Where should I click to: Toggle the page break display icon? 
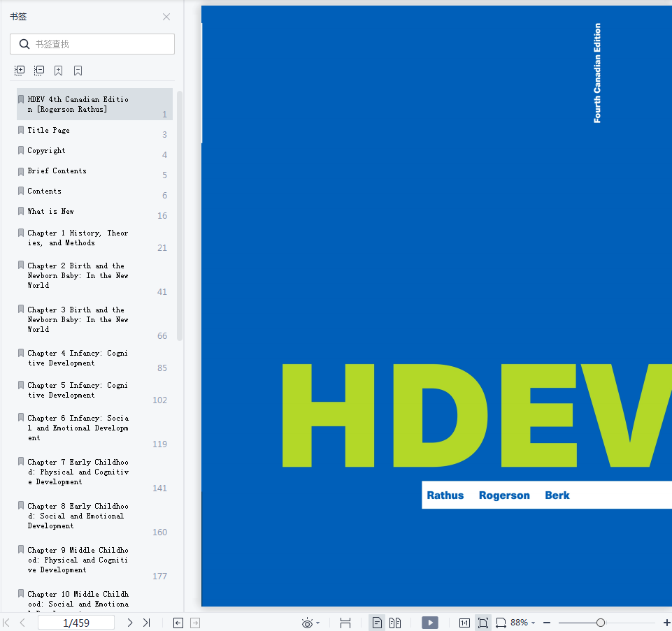tap(345, 623)
